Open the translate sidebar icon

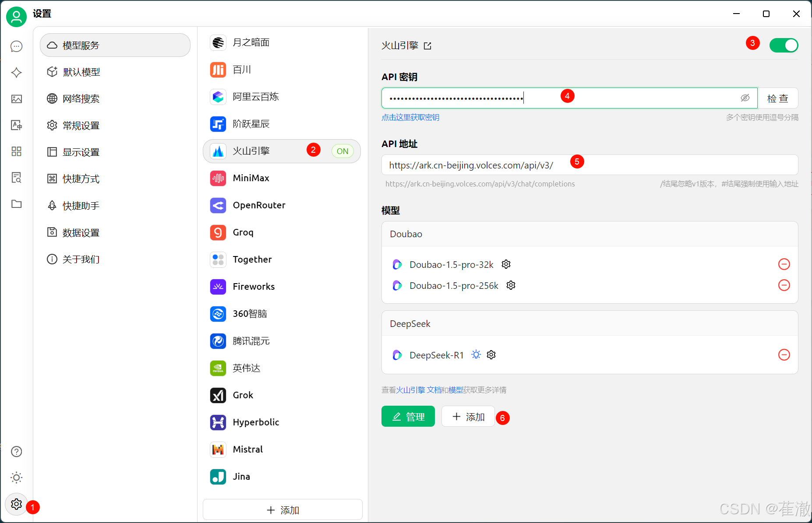[x=17, y=125]
